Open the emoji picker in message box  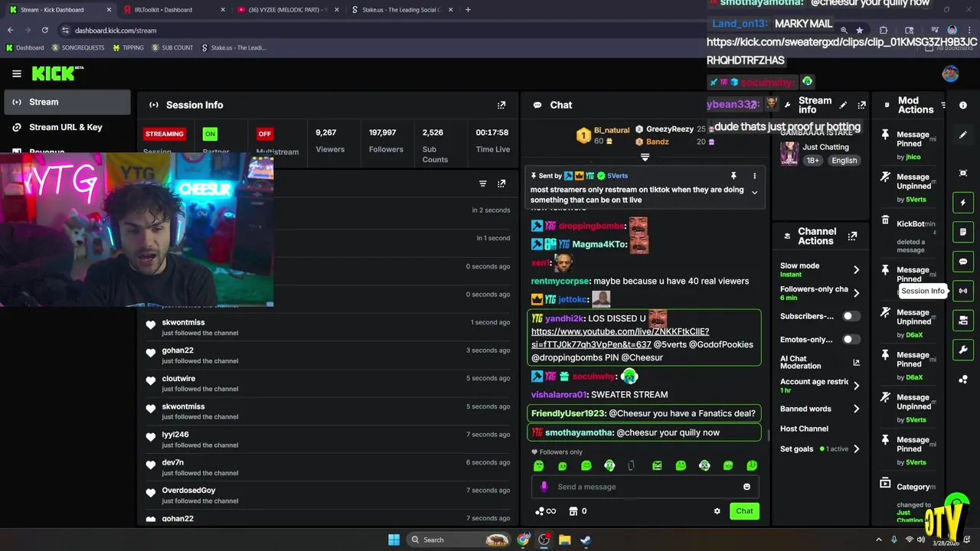point(746,487)
